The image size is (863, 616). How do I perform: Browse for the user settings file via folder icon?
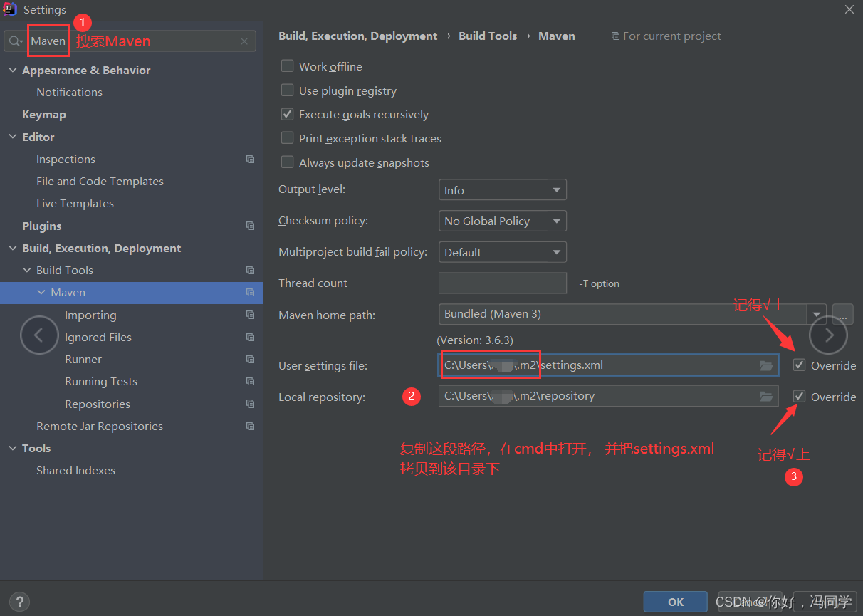coord(766,365)
